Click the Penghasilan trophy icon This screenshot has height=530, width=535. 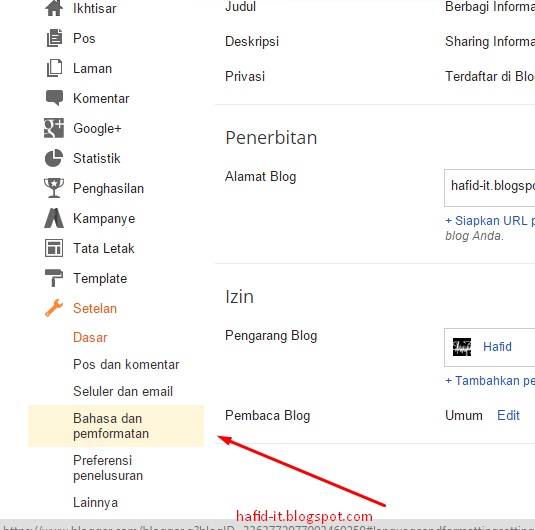[54, 188]
